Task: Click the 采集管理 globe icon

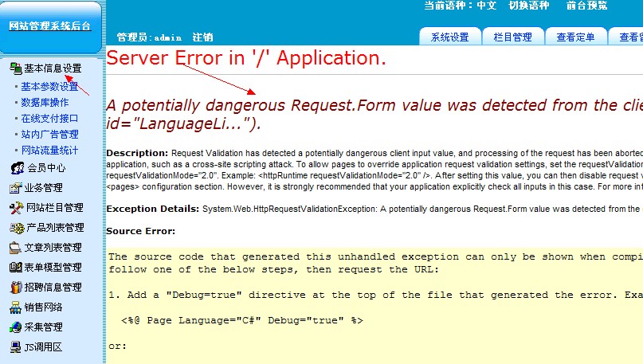Action: [x=15, y=327]
